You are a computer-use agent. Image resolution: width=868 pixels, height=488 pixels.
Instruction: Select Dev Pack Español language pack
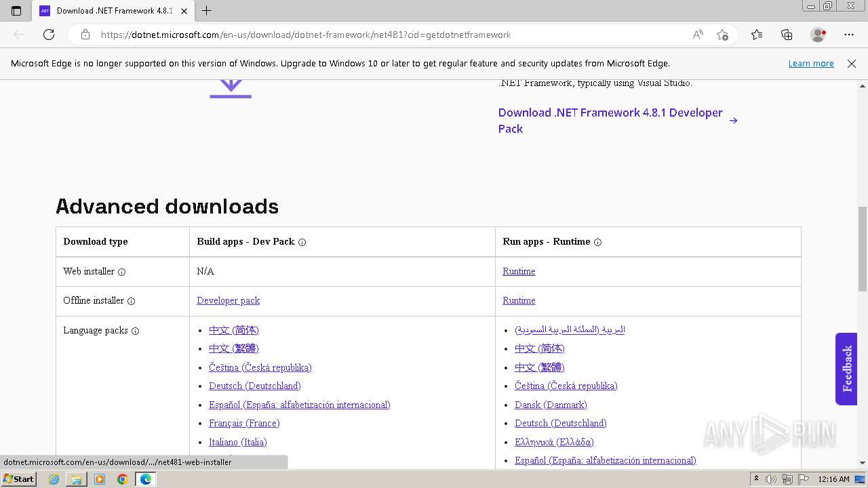[300, 405]
